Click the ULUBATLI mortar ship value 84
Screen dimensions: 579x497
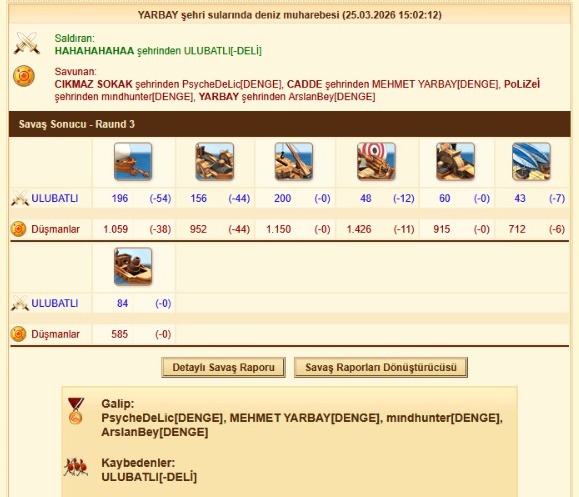tap(123, 303)
